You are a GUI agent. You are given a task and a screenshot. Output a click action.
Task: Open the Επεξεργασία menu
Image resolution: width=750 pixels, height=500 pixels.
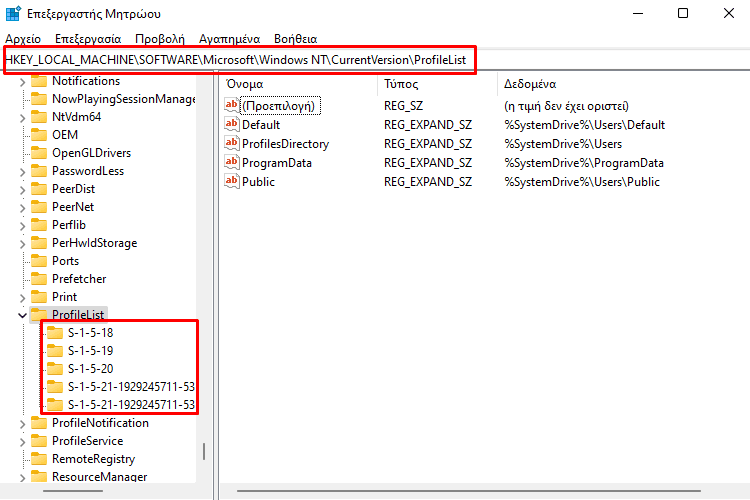coord(88,39)
